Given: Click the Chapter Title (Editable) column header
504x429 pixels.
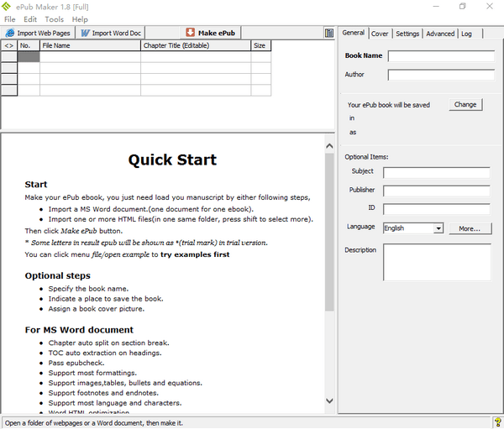Looking at the screenshot, I should coord(195,46).
